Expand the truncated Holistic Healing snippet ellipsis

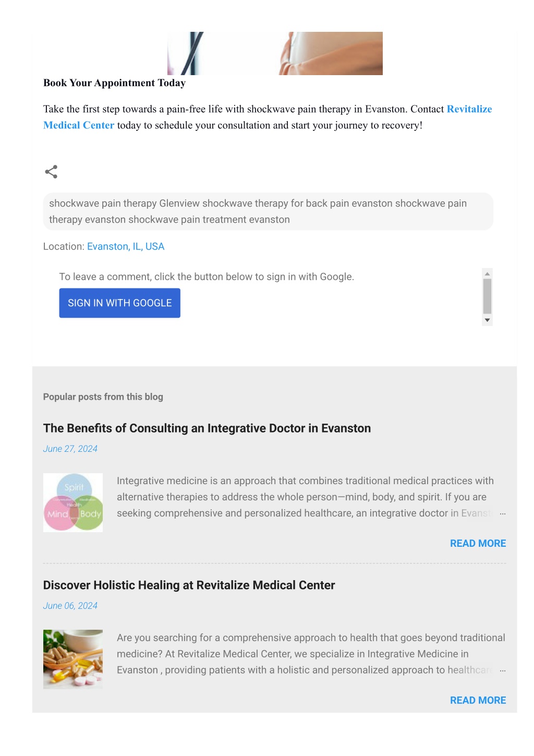tap(503, 671)
